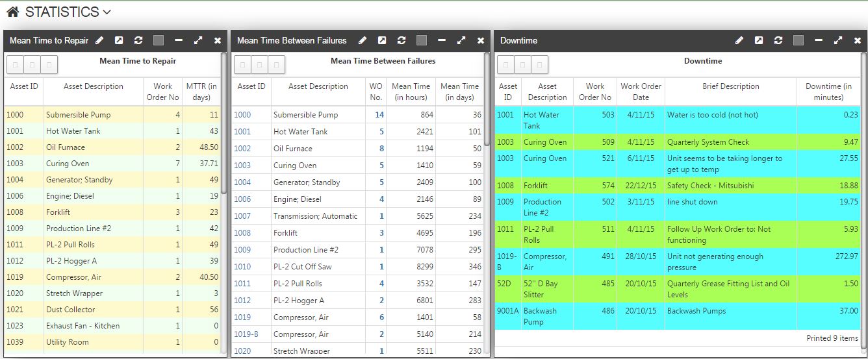Click last toolbar button in Mean Time to Repair
This screenshot has width=868, height=359.
[x=49, y=64]
